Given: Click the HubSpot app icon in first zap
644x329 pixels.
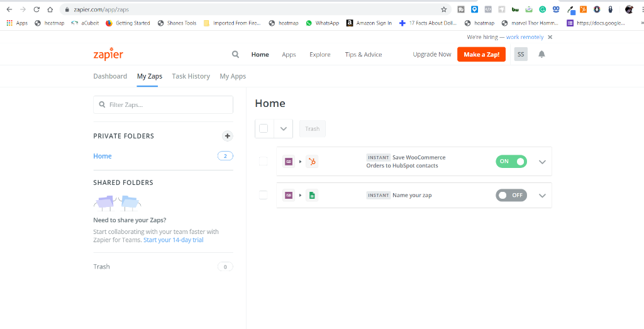Looking at the screenshot, I should click(x=312, y=162).
